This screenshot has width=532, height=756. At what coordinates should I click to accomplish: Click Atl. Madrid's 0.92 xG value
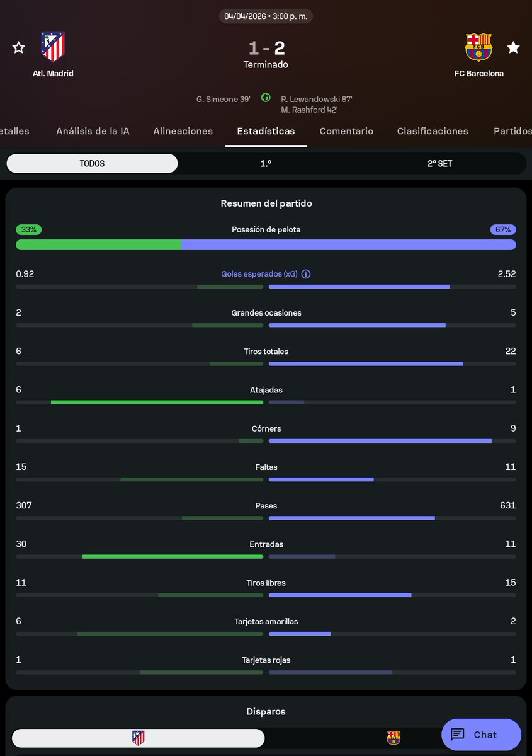pyautogui.click(x=25, y=274)
